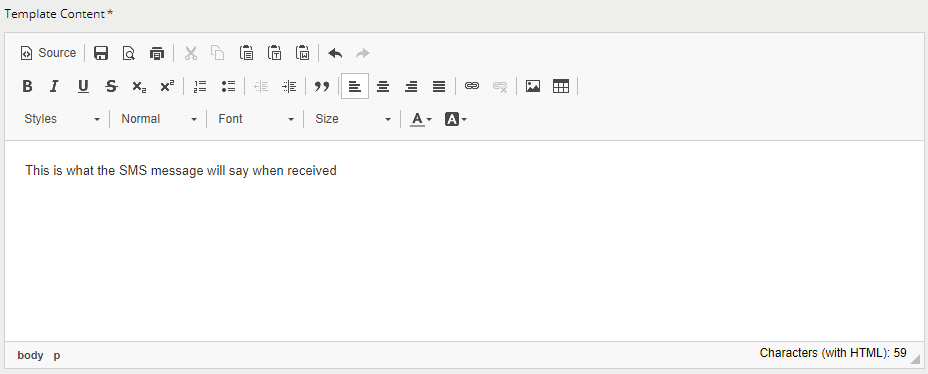The image size is (928, 374).
Task: Open the Preview document icon
Action: 128,53
